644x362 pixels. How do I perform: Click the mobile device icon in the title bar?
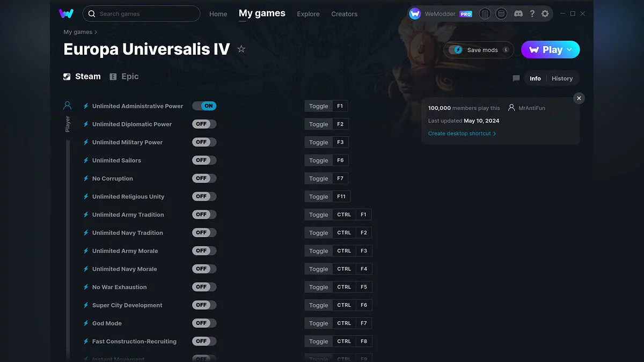pyautogui.click(x=485, y=13)
